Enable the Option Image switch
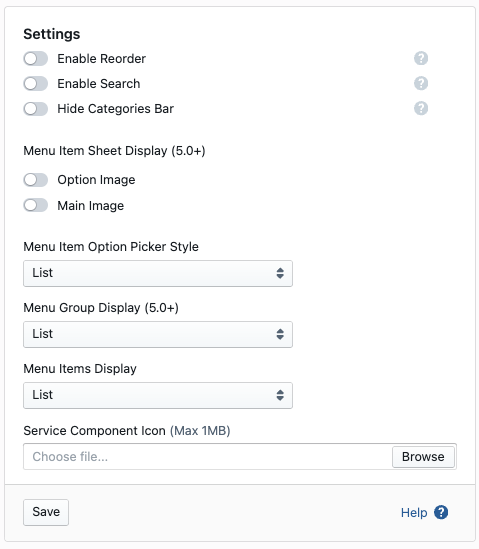Image resolution: width=479 pixels, height=549 pixels. coord(36,180)
